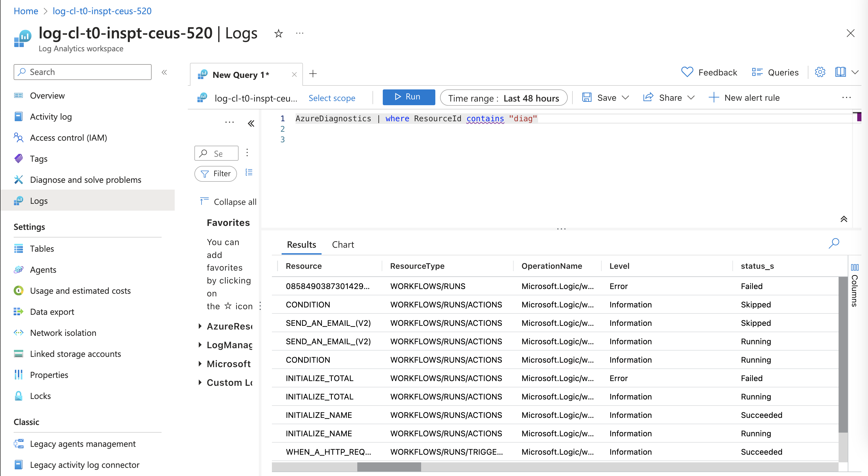Expand the LogManagement tree node
Image resolution: width=868 pixels, height=476 pixels.
pos(200,345)
